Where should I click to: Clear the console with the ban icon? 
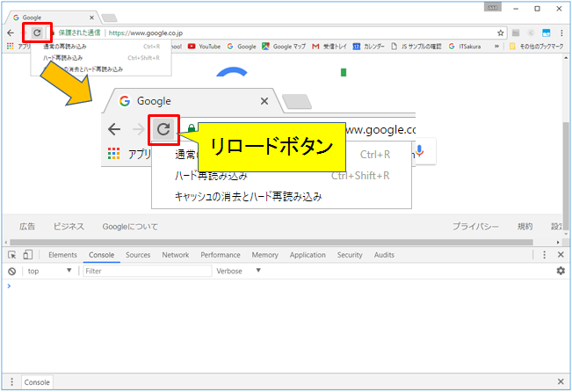pos(12,272)
